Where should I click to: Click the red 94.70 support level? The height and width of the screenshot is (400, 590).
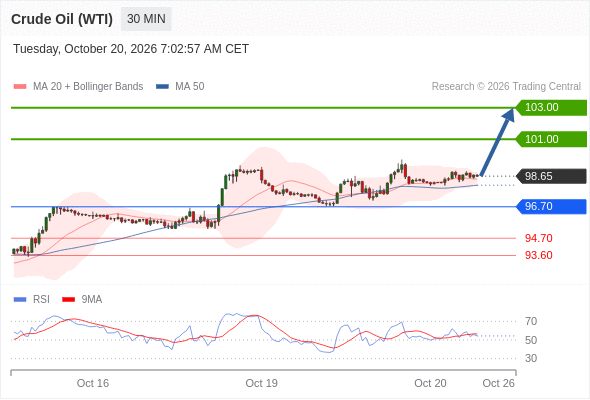click(x=539, y=238)
